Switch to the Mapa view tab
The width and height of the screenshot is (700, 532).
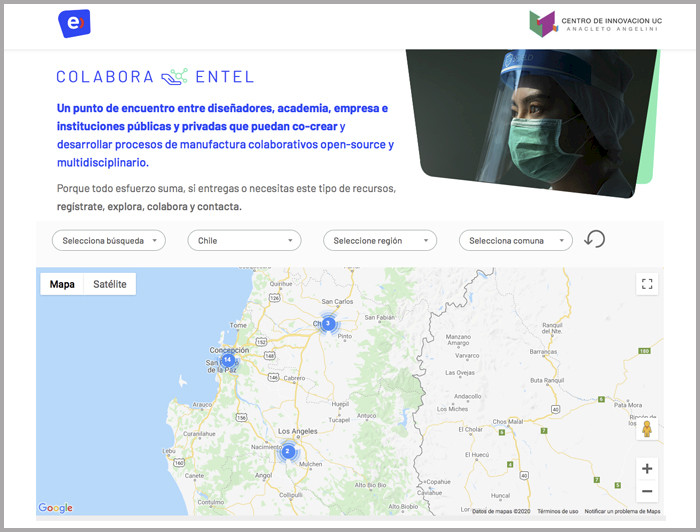pos(62,284)
